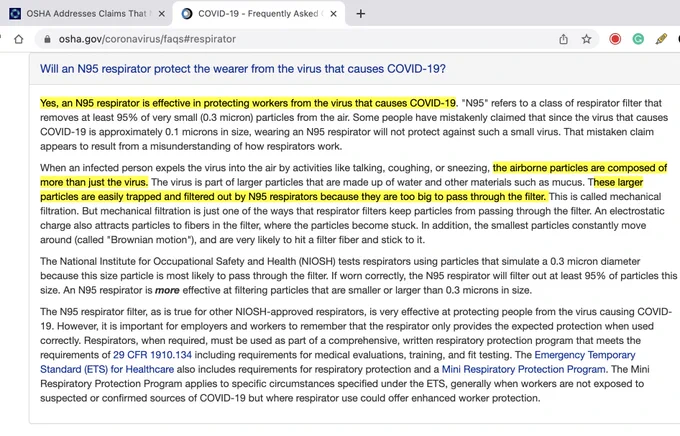Bookmark this page with the star icon
This screenshot has height=436, width=680.
(586, 39)
